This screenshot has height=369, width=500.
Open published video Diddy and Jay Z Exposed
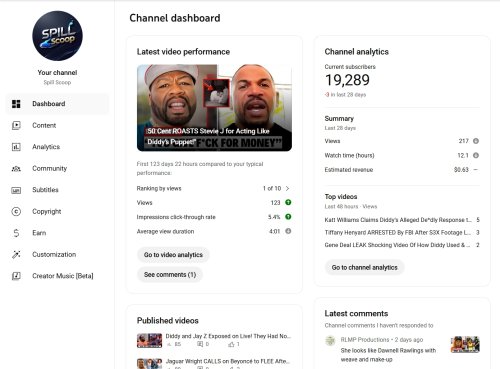228,336
